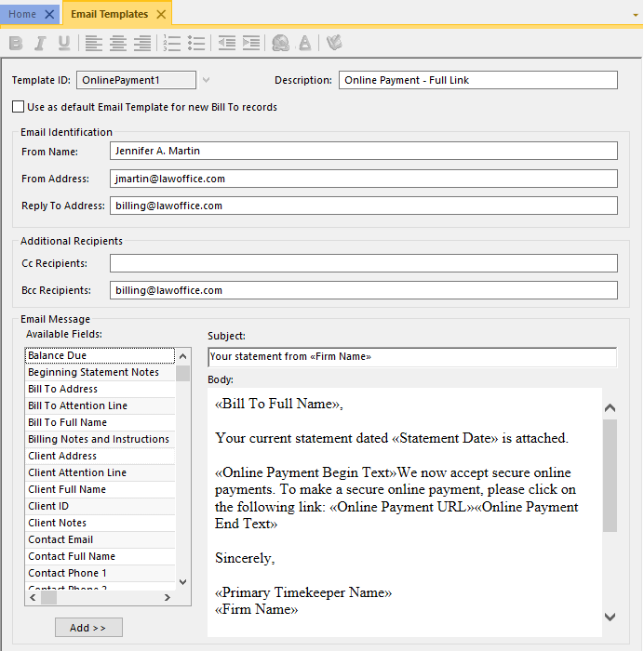Viewport: 644px width, 651px height.
Task: Click the Body vertical scrollbar thumb
Action: point(610,475)
